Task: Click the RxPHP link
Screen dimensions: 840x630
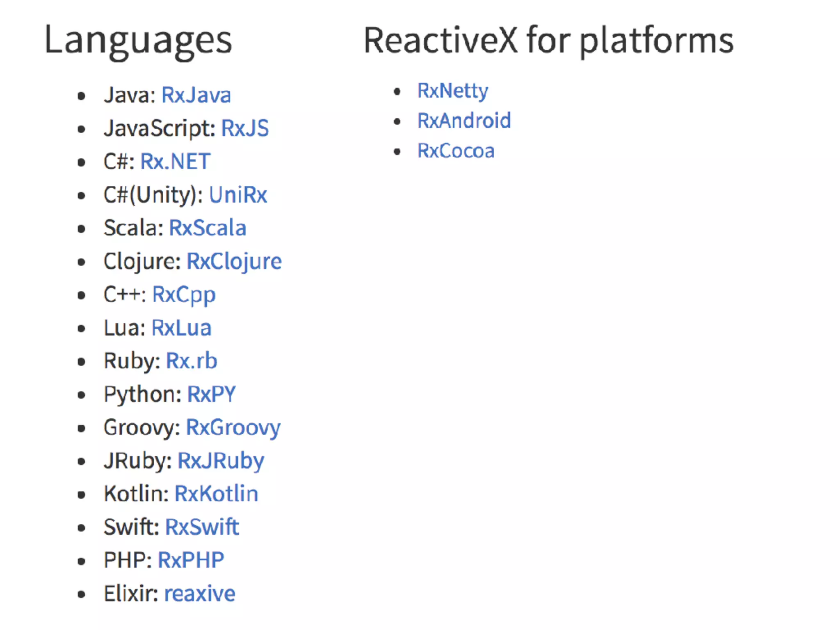Action: (x=191, y=560)
